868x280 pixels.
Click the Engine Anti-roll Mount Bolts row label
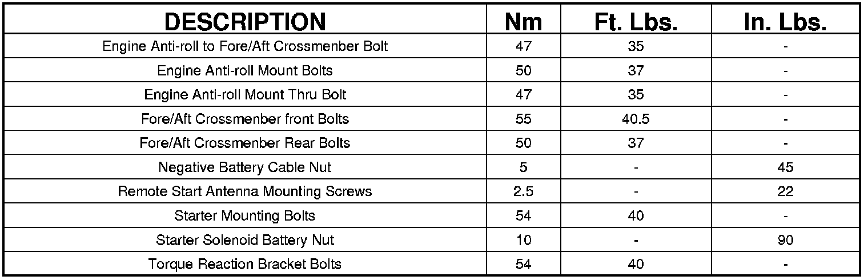tap(245, 70)
